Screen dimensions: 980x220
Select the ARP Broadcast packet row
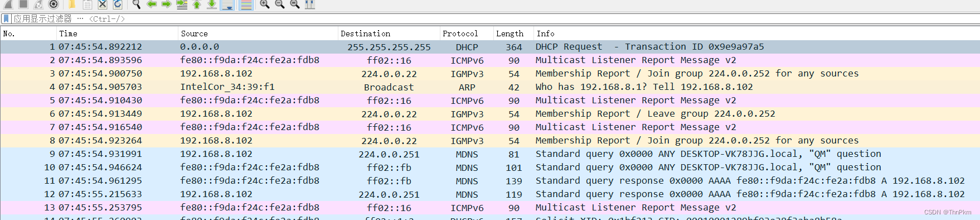coord(490,87)
